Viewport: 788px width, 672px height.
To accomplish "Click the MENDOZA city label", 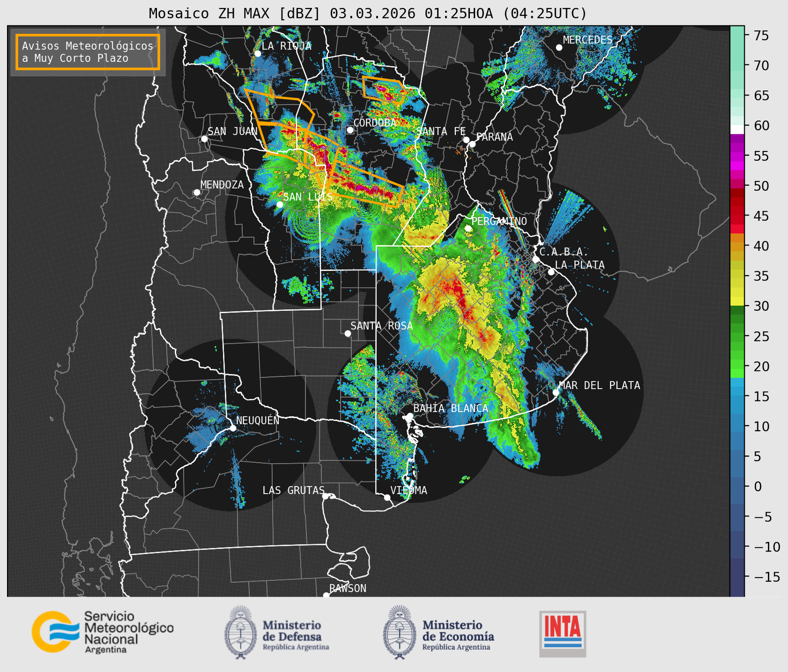I will click(x=222, y=185).
